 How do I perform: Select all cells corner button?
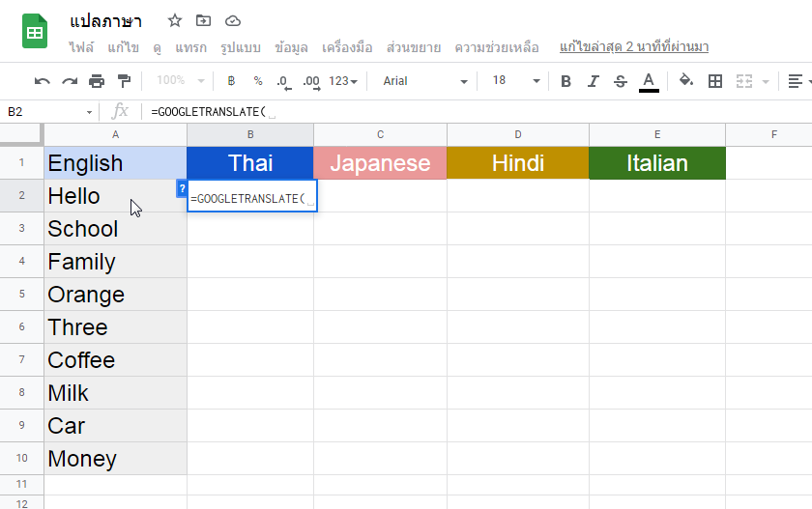(21, 134)
